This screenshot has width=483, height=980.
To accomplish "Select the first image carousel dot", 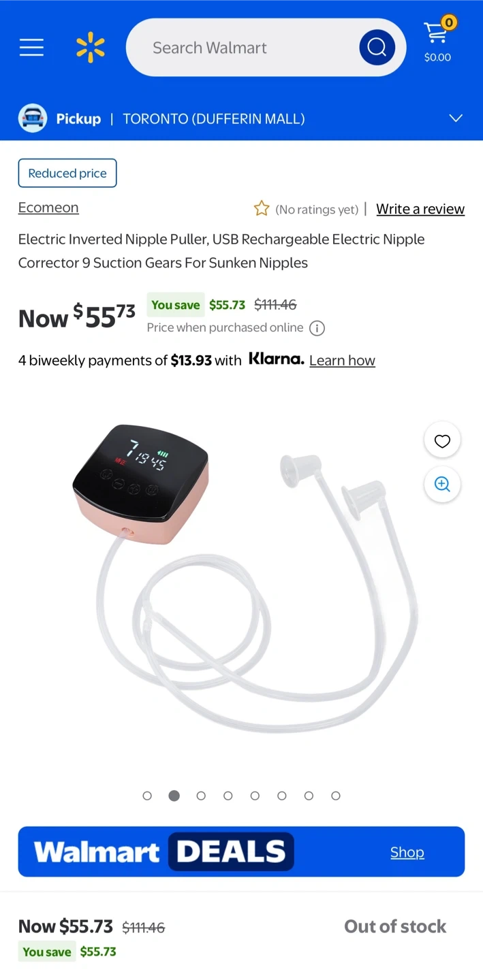I will [147, 796].
